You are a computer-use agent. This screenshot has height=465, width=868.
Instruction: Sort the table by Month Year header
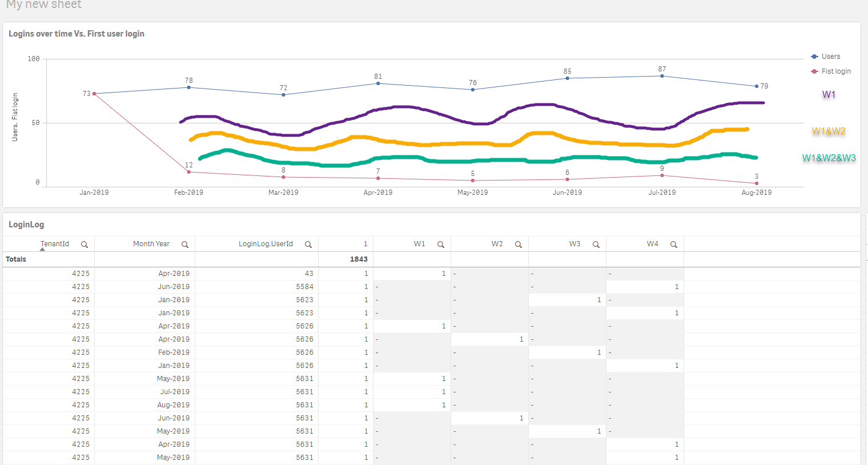(151, 244)
